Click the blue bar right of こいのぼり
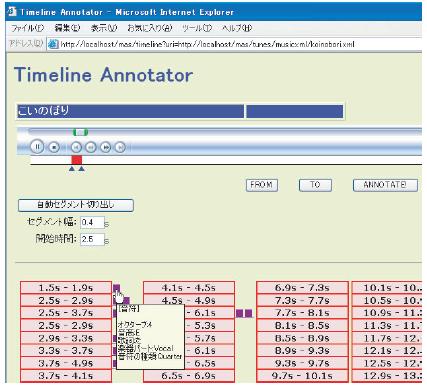 pyautogui.click(x=295, y=111)
